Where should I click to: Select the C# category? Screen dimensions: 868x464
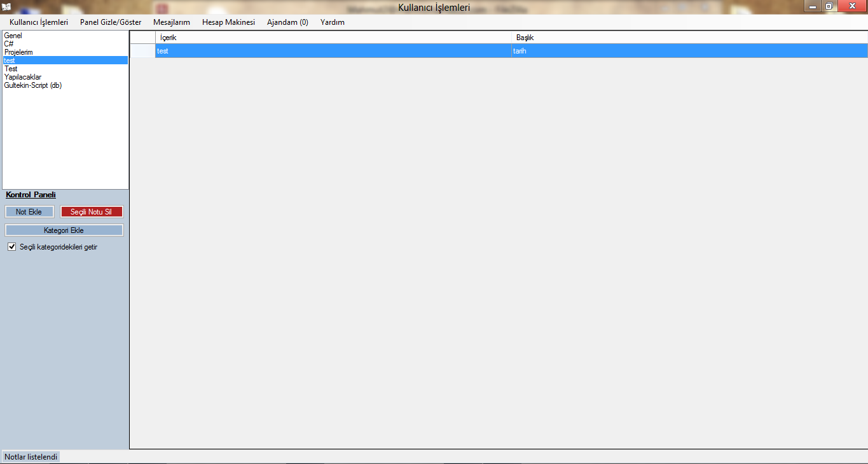(x=9, y=44)
